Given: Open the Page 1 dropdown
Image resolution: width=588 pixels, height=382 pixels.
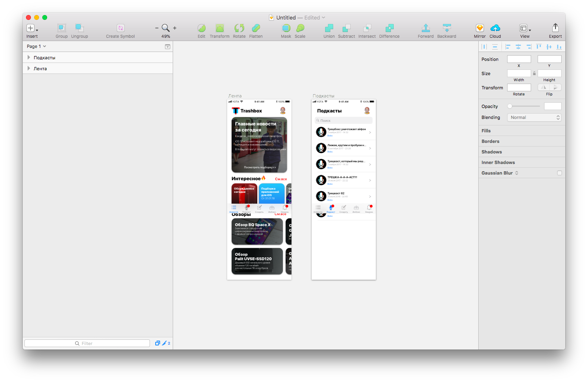Looking at the screenshot, I should [37, 46].
